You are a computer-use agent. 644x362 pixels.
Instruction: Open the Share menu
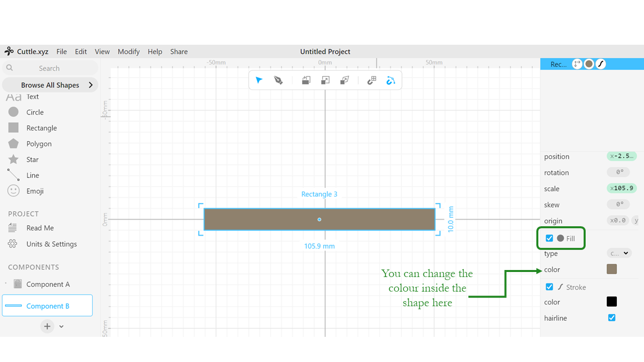tap(179, 51)
